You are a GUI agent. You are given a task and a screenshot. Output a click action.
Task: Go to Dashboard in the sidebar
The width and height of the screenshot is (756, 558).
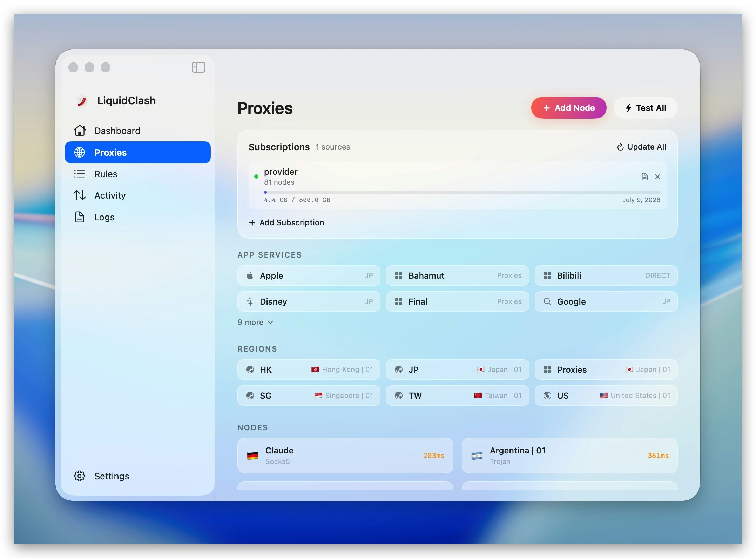[x=117, y=131]
